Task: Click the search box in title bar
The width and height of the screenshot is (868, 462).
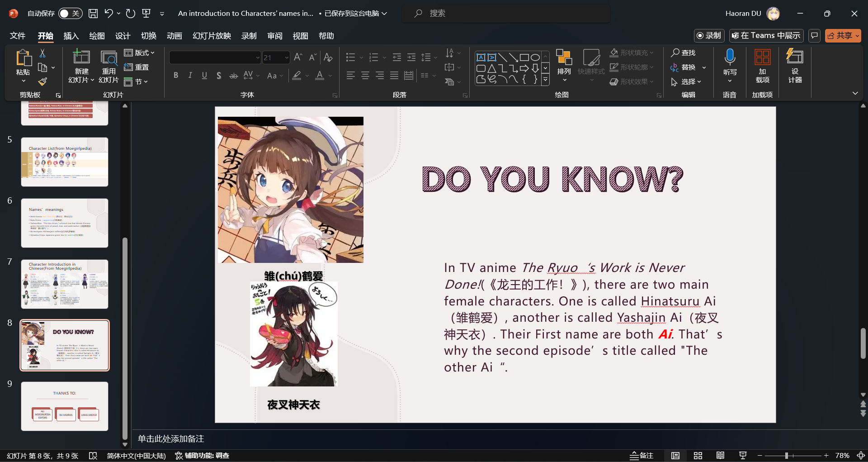Action: [x=505, y=14]
